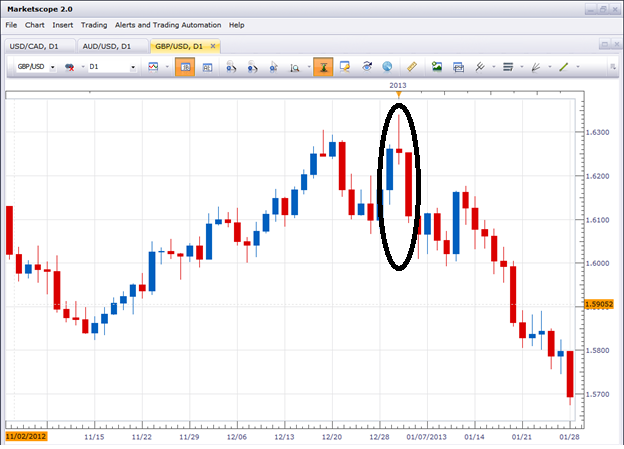Expand the trend line tool dropdown arrow
Screen dimensions: 624x449
(x=577, y=67)
